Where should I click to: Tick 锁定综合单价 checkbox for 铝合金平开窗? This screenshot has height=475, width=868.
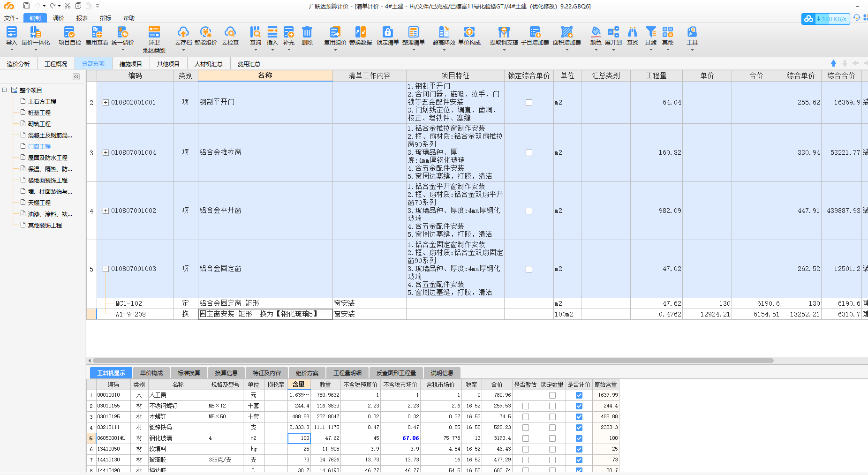tap(529, 211)
